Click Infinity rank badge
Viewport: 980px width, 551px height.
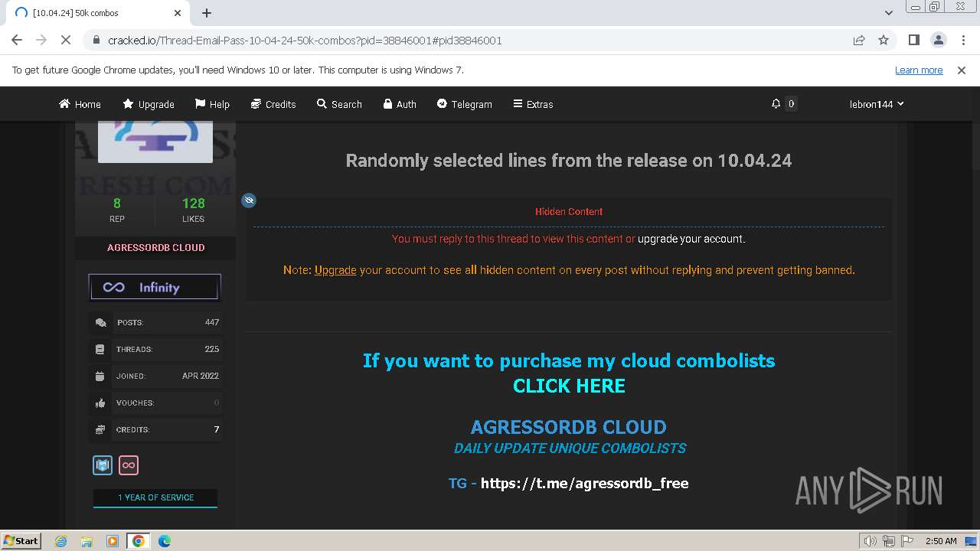(155, 287)
